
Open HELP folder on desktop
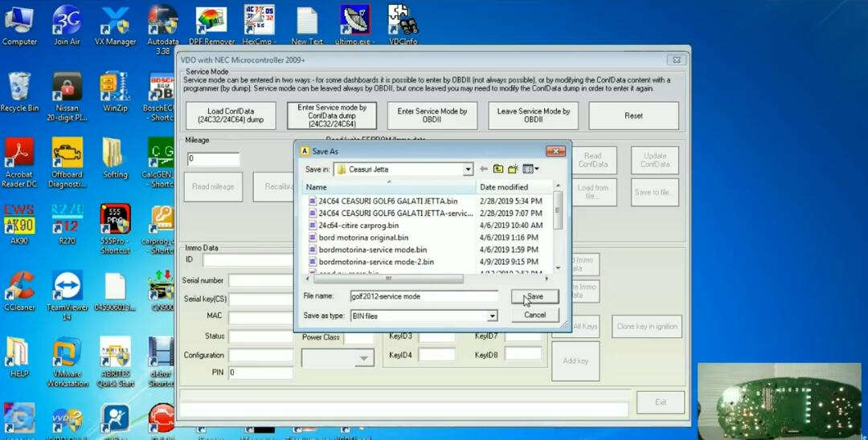19,357
